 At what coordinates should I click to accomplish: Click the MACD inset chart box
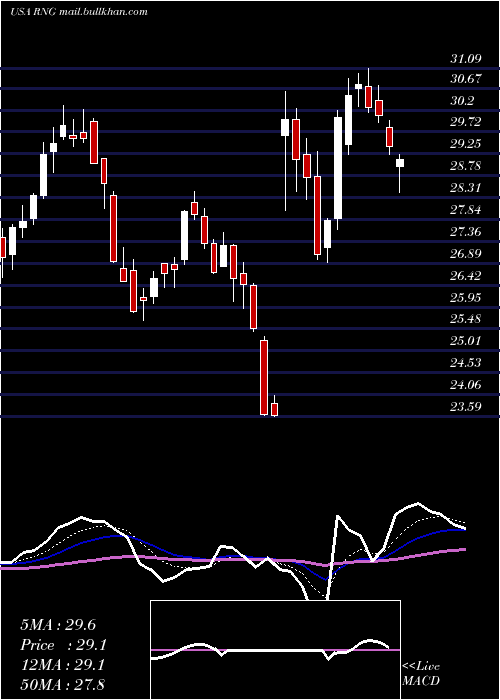[275, 650]
